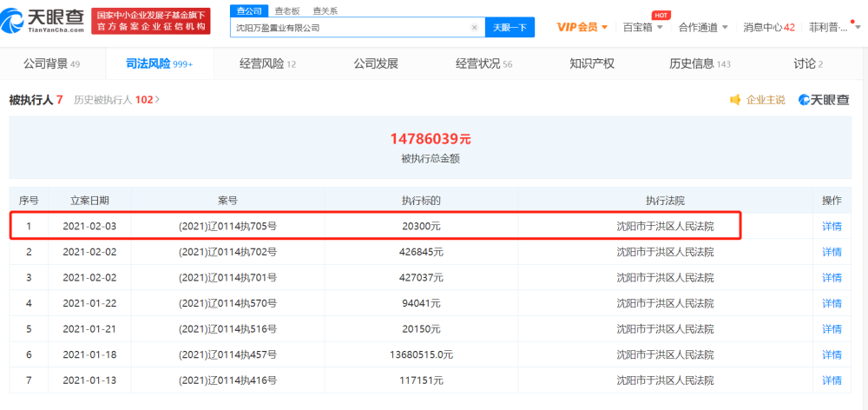The height and width of the screenshot is (410, 868).
Task: Switch to the 司法风险 tab
Action: (160, 63)
